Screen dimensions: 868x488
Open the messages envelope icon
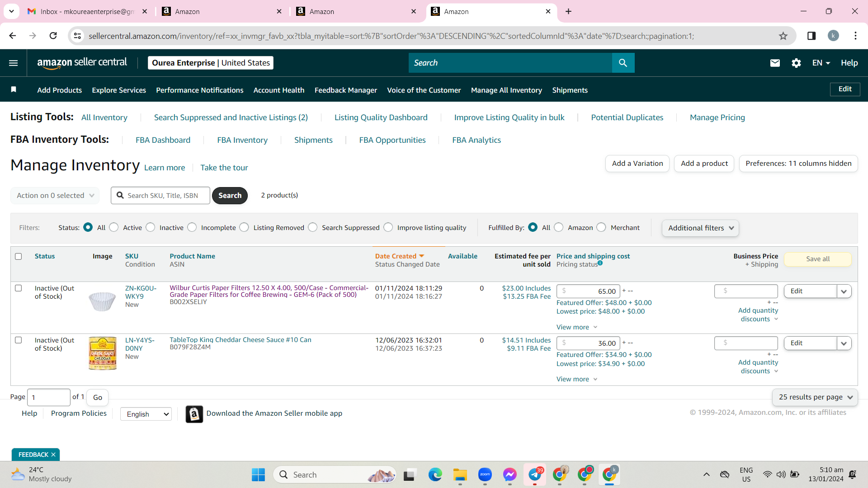(x=775, y=63)
